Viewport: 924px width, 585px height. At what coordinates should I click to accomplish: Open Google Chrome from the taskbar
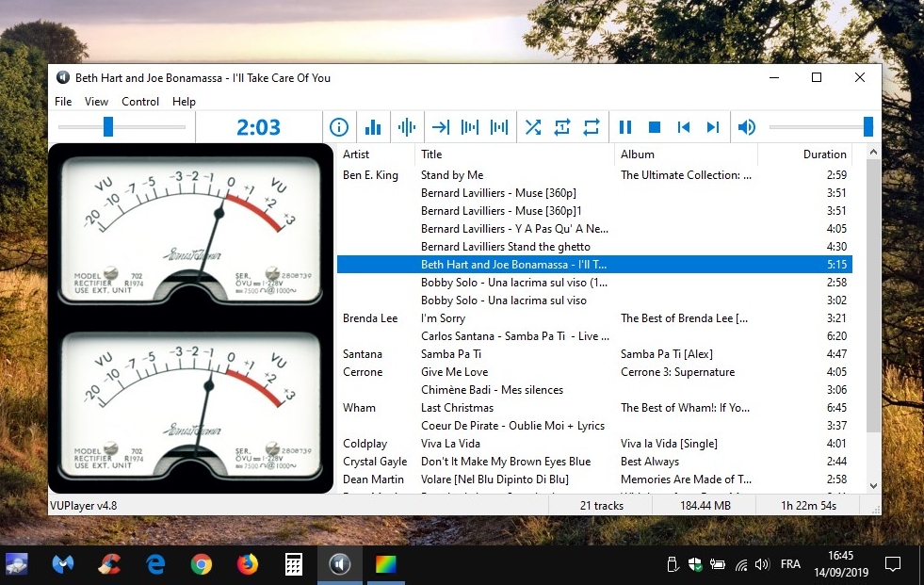(x=202, y=564)
